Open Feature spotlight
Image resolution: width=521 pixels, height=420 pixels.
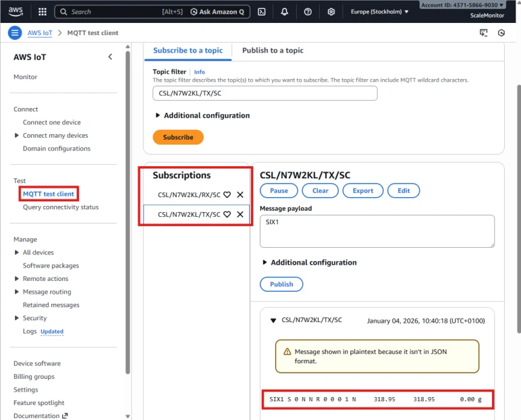[x=39, y=402]
